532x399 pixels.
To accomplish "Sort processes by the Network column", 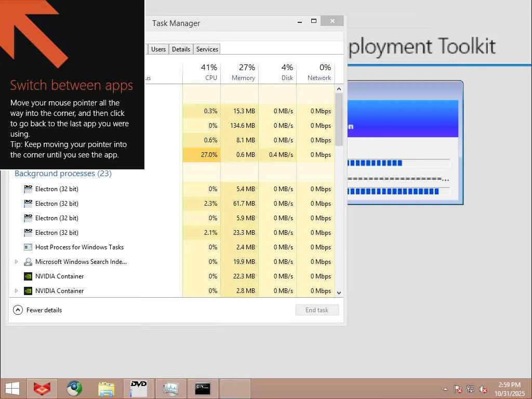I will pos(315,72).
